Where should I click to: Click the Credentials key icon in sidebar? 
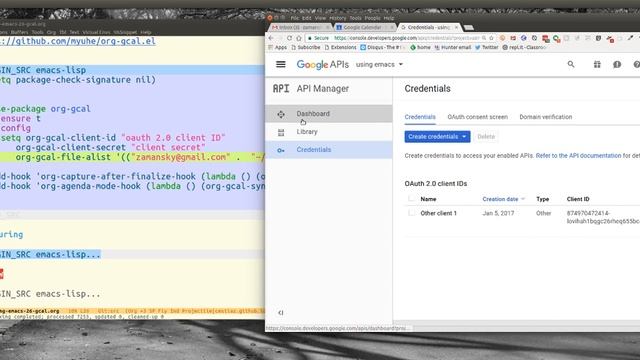[x=281, y=150]
